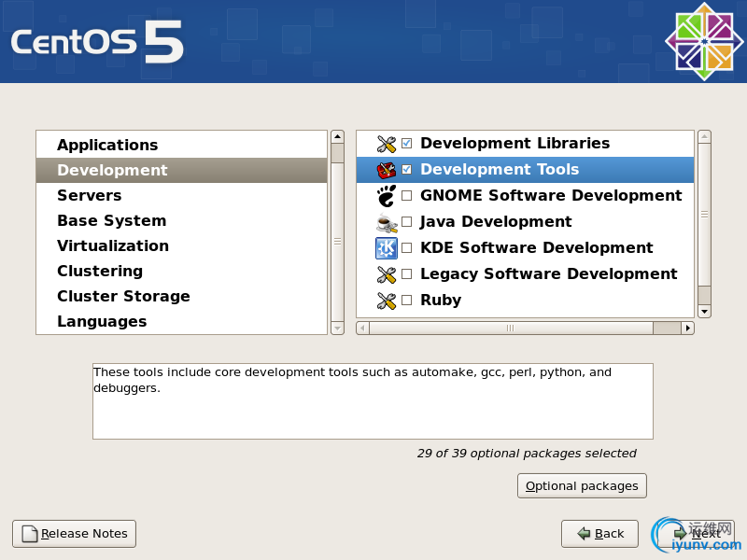Click the Legacy Software Development tools icon
Viewport: 747px width, 560px height.
click(x=387, y=274)
